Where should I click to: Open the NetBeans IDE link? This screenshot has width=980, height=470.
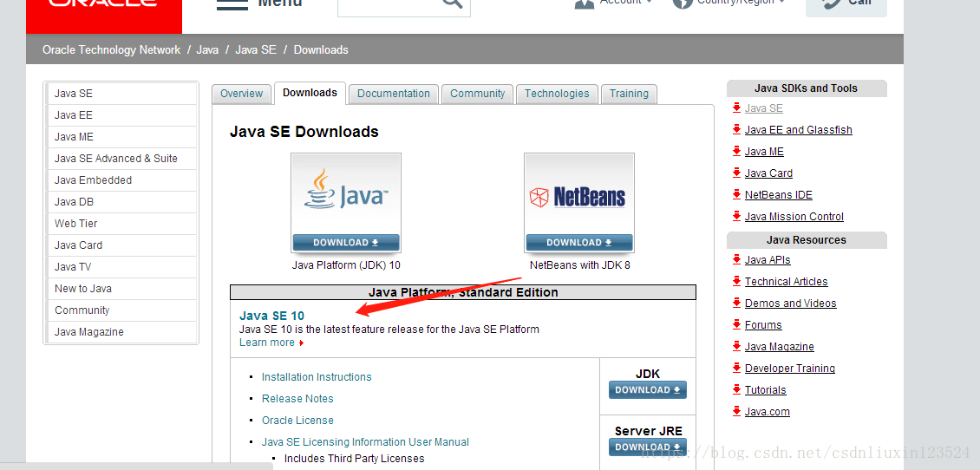pyautogui.click(x=778, y=195)
